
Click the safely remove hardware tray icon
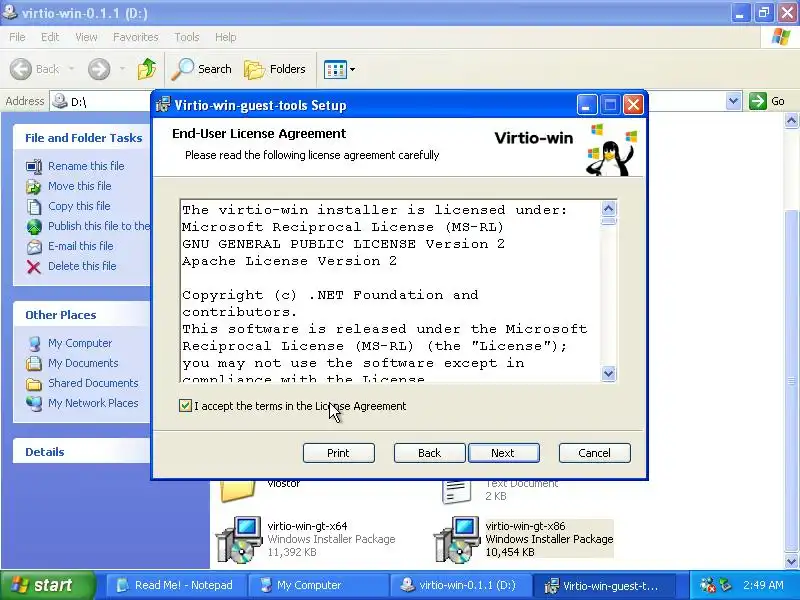pyautogui.click(x=725, y=585)
